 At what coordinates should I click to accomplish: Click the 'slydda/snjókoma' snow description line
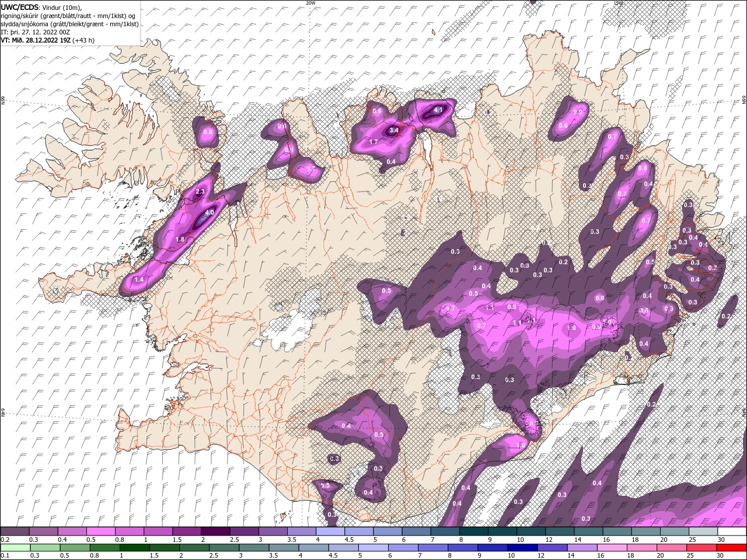(69, 24)
